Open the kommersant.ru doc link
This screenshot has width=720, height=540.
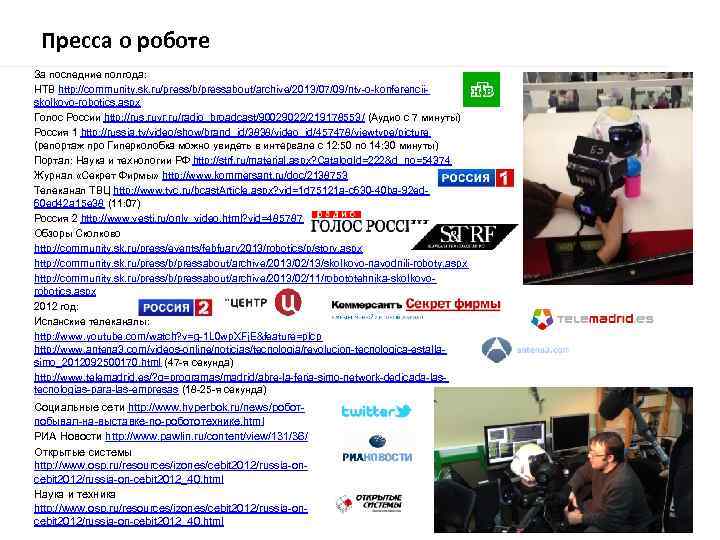tap(255, 175)
